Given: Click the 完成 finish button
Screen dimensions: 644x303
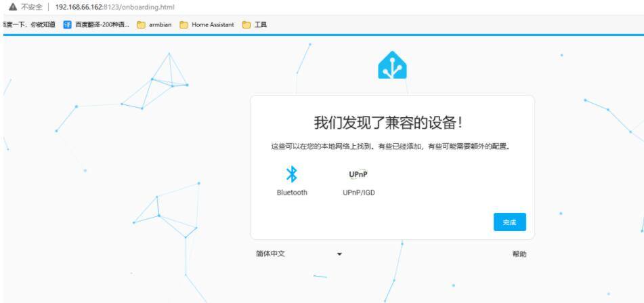Looking at the screenshot, I should pyautogui.click(x=510, y=222).
